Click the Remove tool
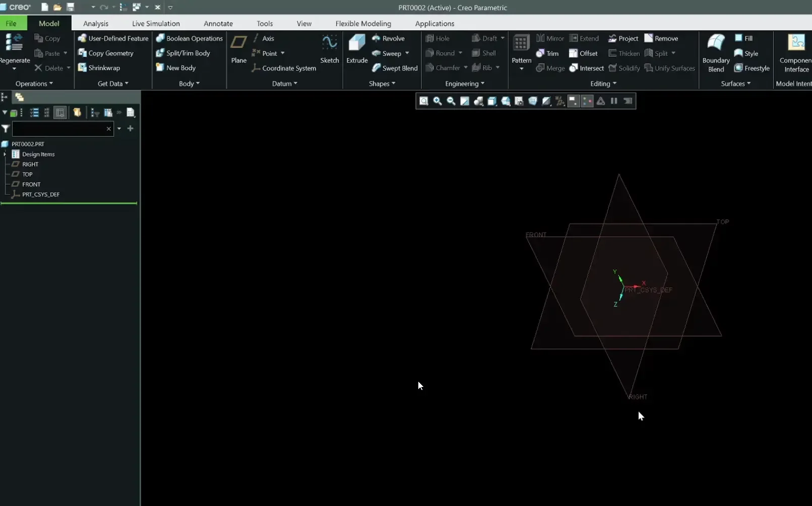Screen dimensions: 812x506 click(x=661, y=38)
